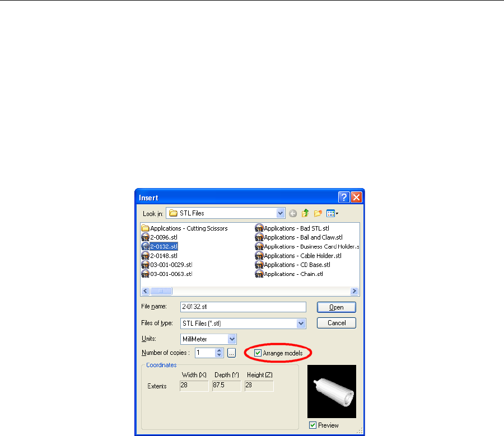Open the Look in folder dropdown
504x436 pixels.
pos(281,213)
